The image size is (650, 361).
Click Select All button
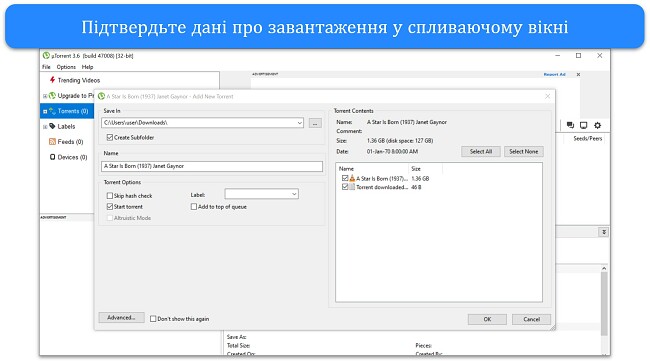(481, 152)
